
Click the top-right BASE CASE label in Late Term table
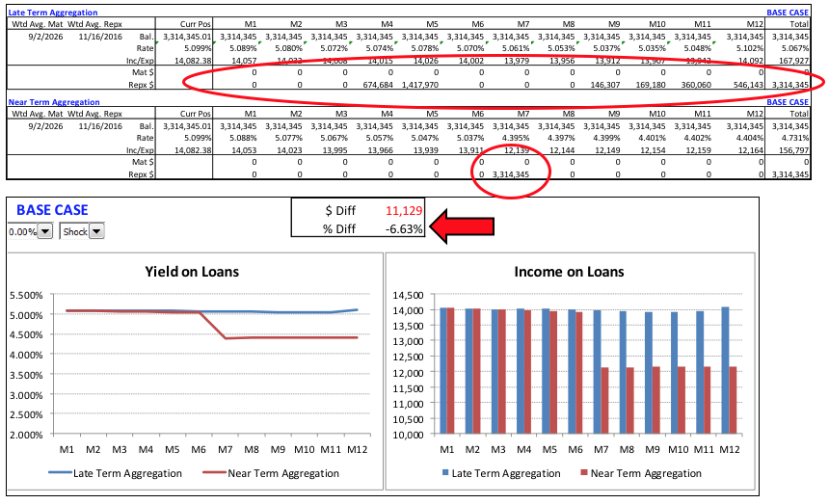[x=788, y=13]
